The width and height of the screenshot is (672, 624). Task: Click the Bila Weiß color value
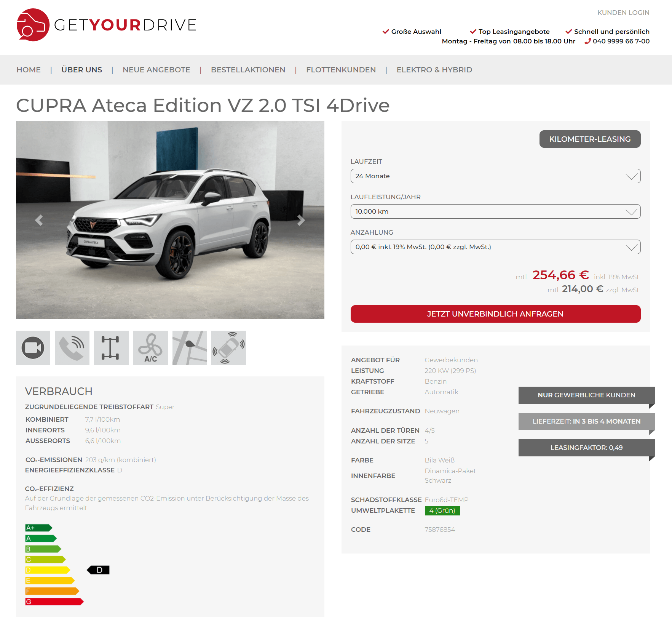tap(440, 460)
